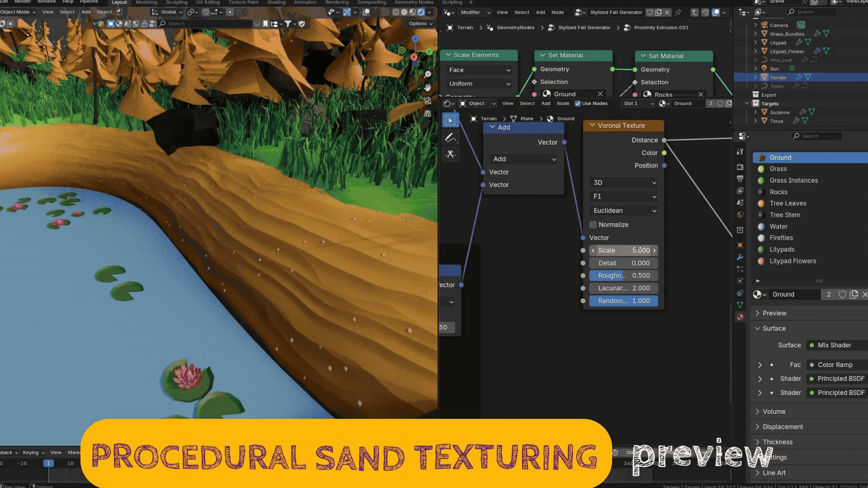This screenshot has width=868, height=488.
Task: Click the zoom magnifier viewport gizmo
Action: coord(427,74)
